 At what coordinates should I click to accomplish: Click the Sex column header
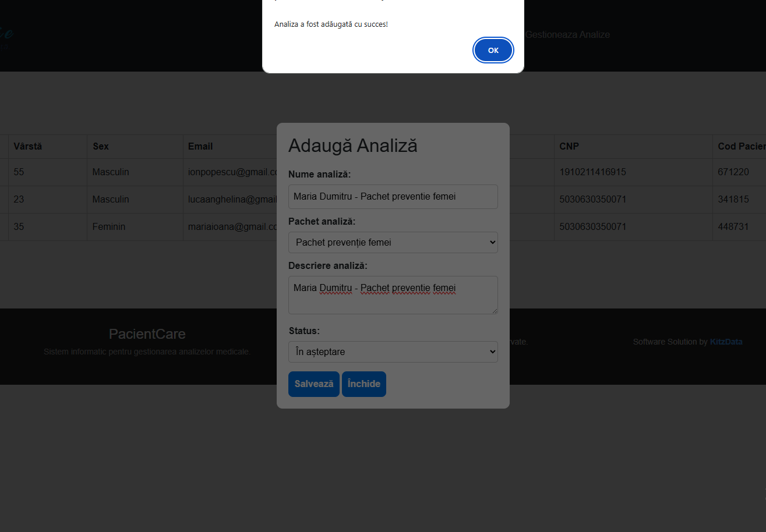click(101, 147)
